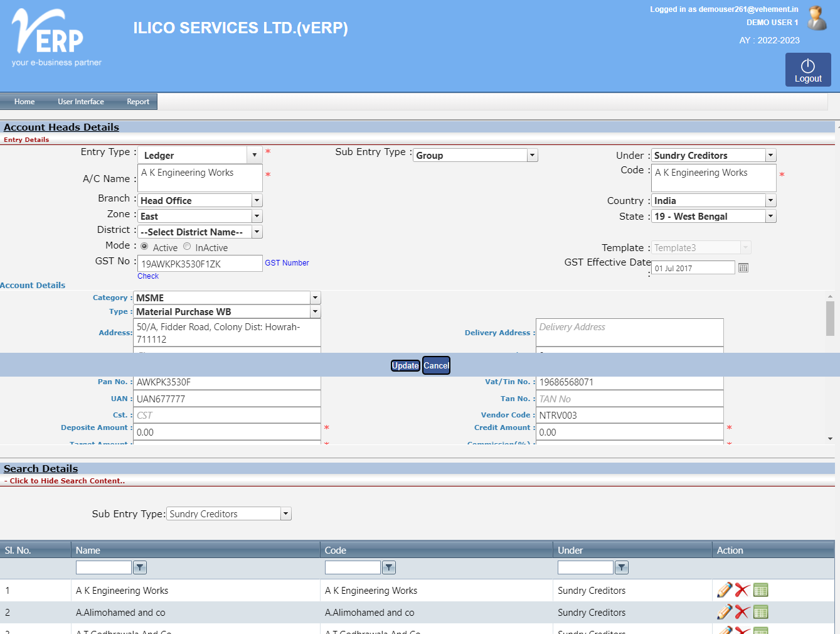Click the Check link under GST No
Viewport: 840px width, 634px height.
click(148, 276)
